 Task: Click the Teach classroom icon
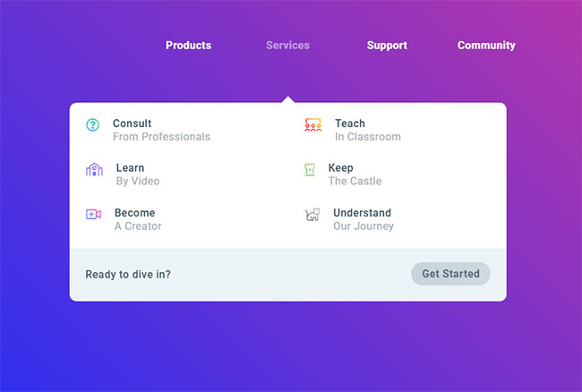[312, 125]
